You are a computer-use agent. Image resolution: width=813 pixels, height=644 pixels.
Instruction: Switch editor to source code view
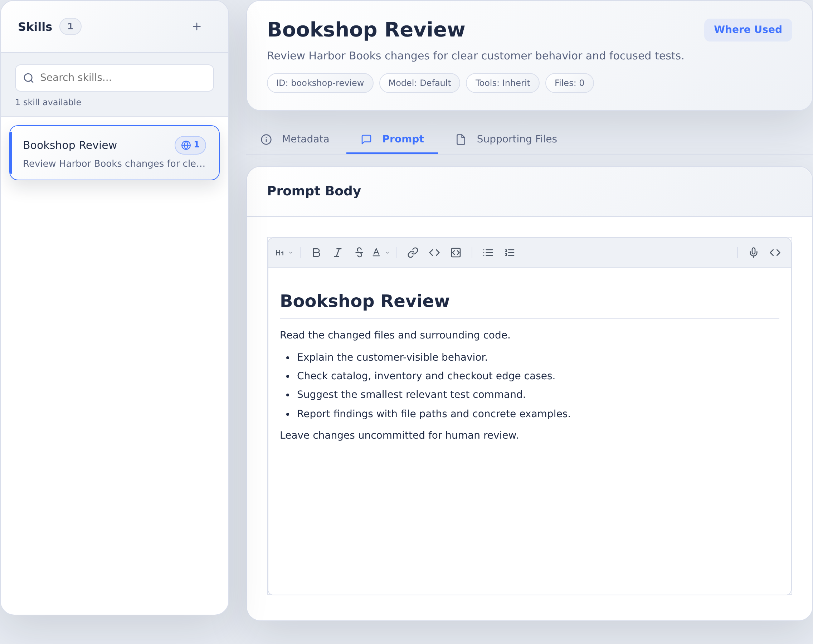775,253
